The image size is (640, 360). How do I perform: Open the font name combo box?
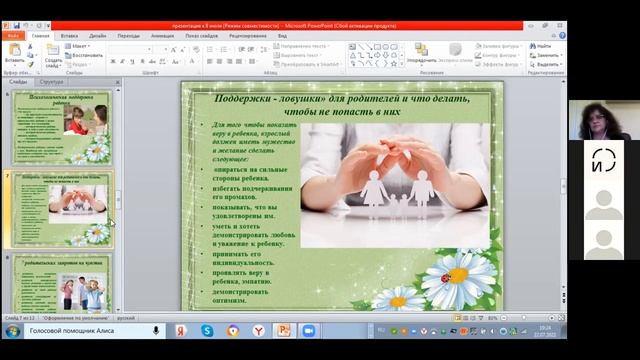[131, 49]
